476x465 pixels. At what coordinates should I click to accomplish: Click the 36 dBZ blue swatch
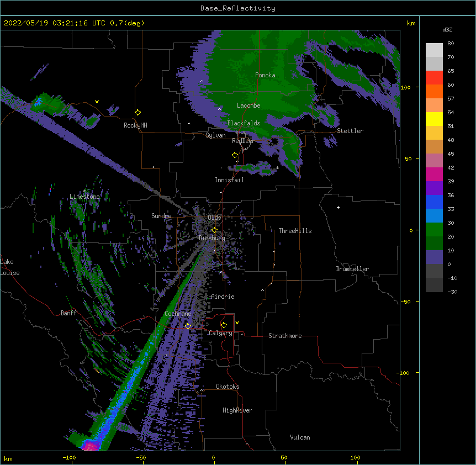coord(434,202)
